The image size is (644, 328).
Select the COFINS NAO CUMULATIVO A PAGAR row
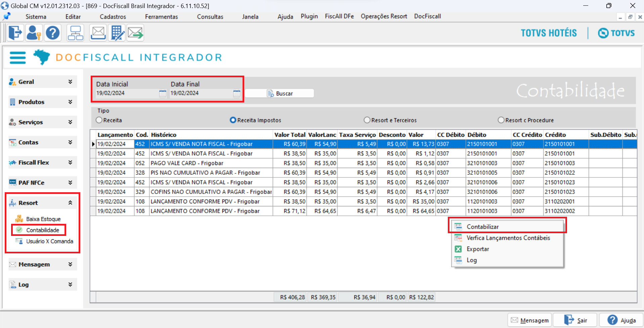coord(363,192)
